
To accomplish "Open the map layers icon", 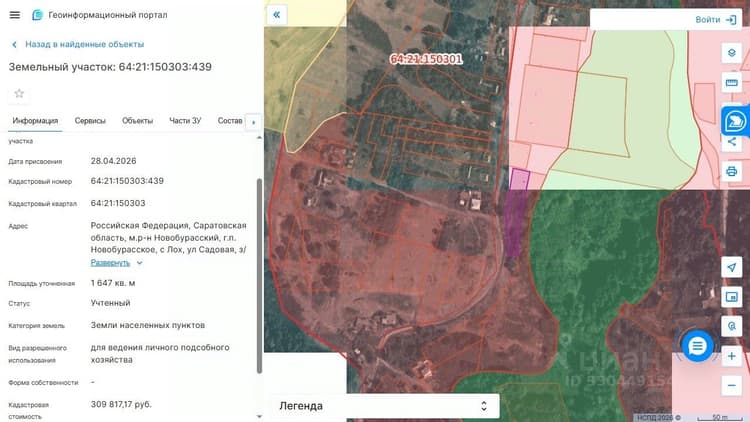I will point(731,53).
